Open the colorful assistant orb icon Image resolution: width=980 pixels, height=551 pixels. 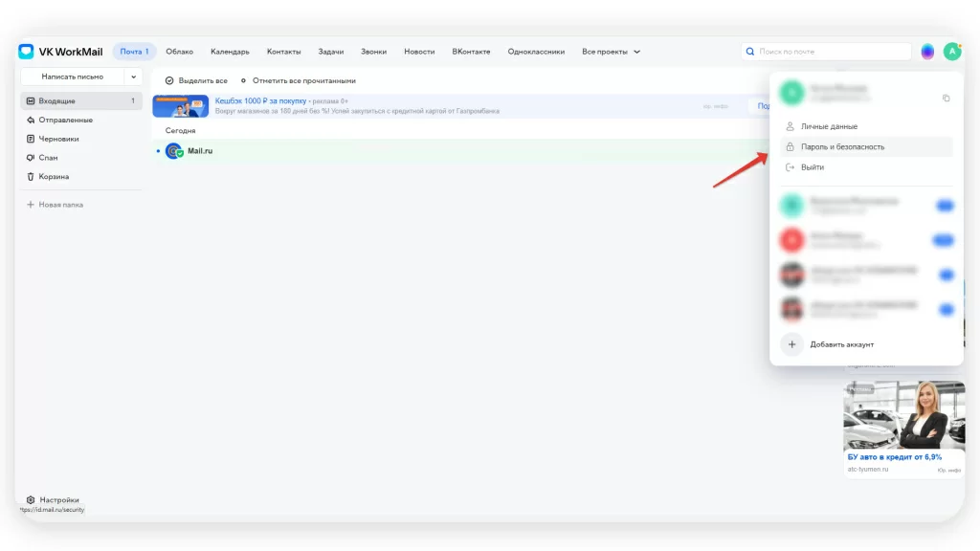tap(927, 52)
